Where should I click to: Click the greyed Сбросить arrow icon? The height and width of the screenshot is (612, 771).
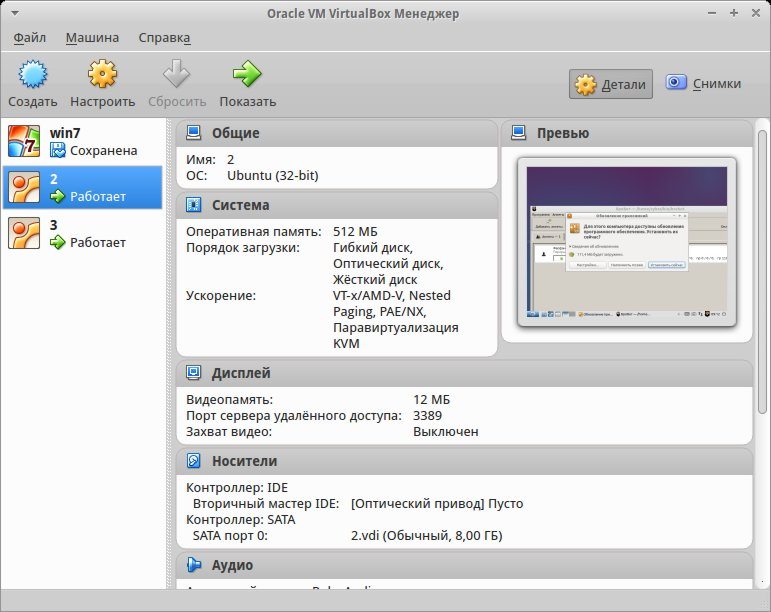pos(177,74)
